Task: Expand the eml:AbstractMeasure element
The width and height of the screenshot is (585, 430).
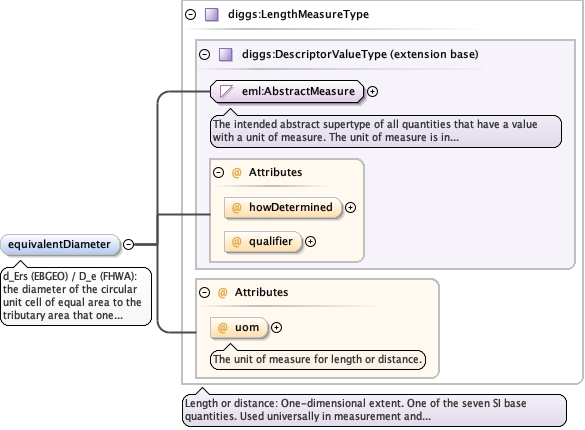Action: tap(372, 91)
